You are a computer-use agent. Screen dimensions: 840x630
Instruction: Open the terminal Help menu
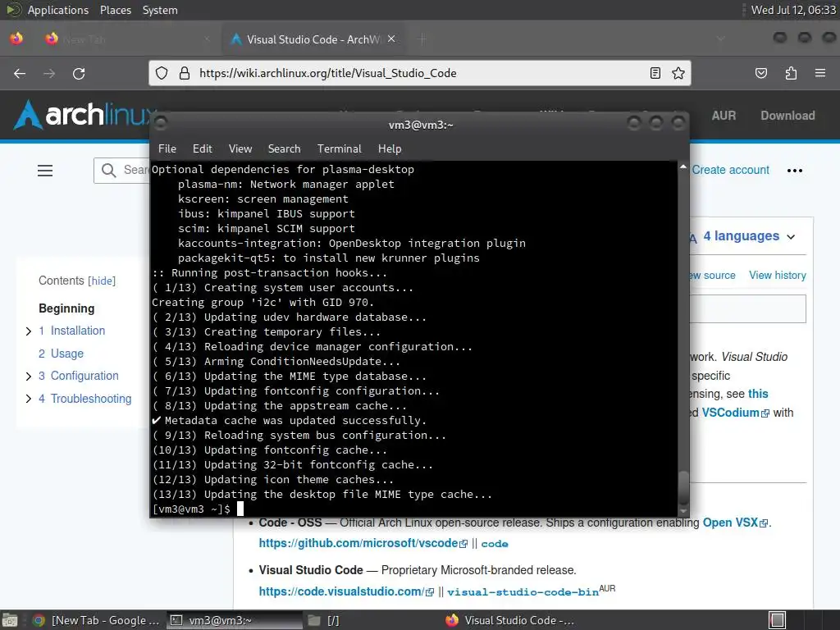(x=390, y=149)
